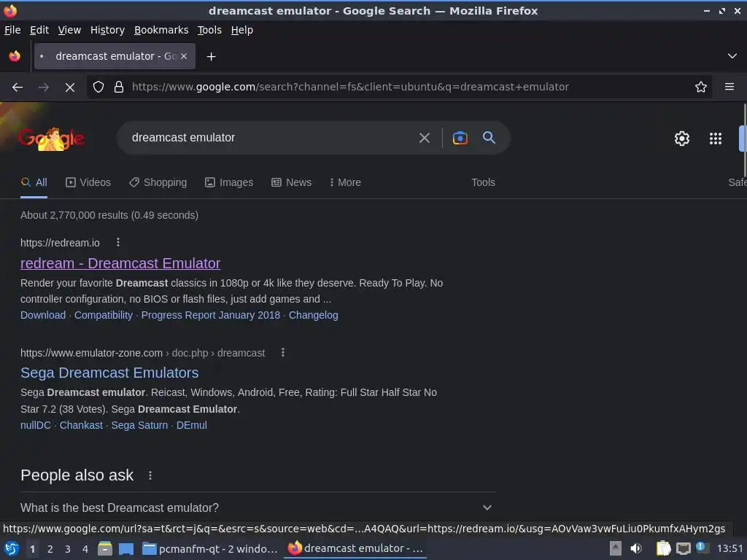Image resolution: width=747 pixels, height=560 pixels.
Task: List all tabs dropdown arrow
Action: (x=732, y=56)
